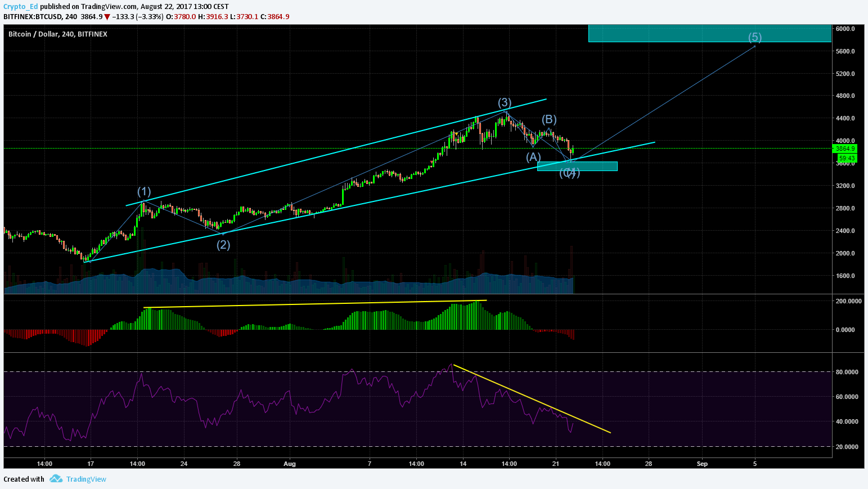Click the 5200.0 price axis label
The width and height of the screenshot is (868, 489).
(x=845, y=74)
